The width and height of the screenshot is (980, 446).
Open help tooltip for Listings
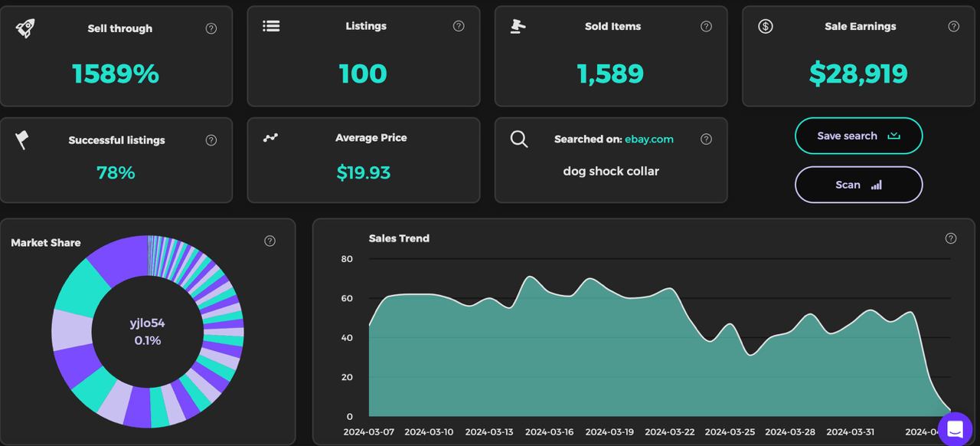(x=459, y=26)
